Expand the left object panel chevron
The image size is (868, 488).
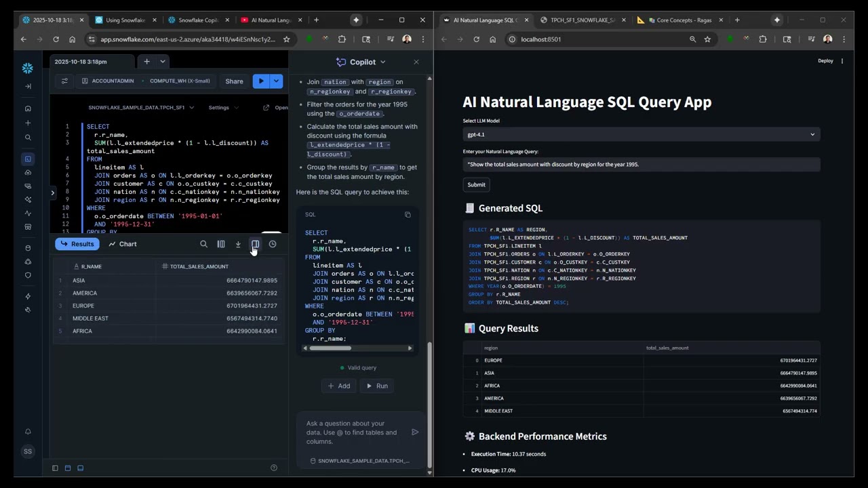53,193
